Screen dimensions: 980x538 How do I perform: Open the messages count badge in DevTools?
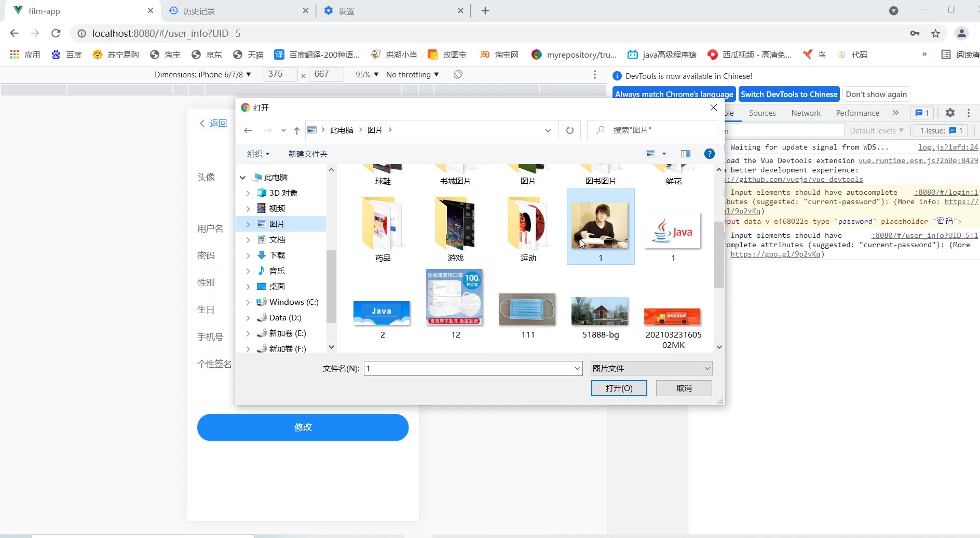click(x=922, y=113)
